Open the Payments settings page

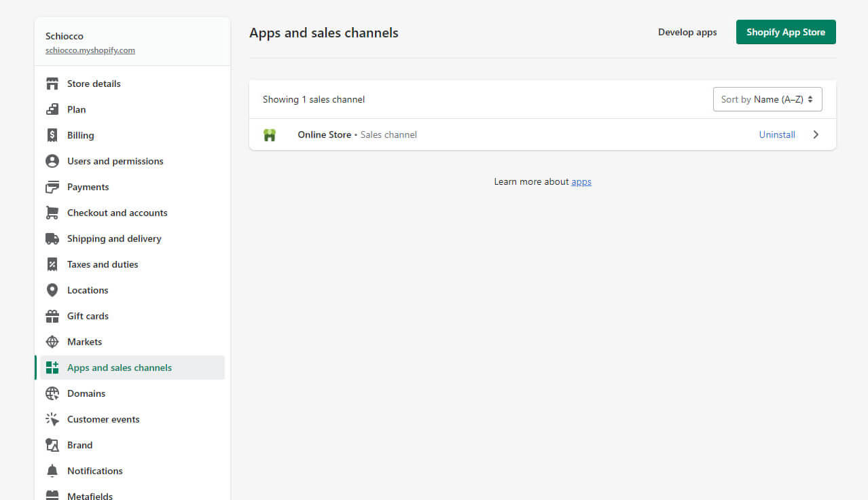(88, 187)
